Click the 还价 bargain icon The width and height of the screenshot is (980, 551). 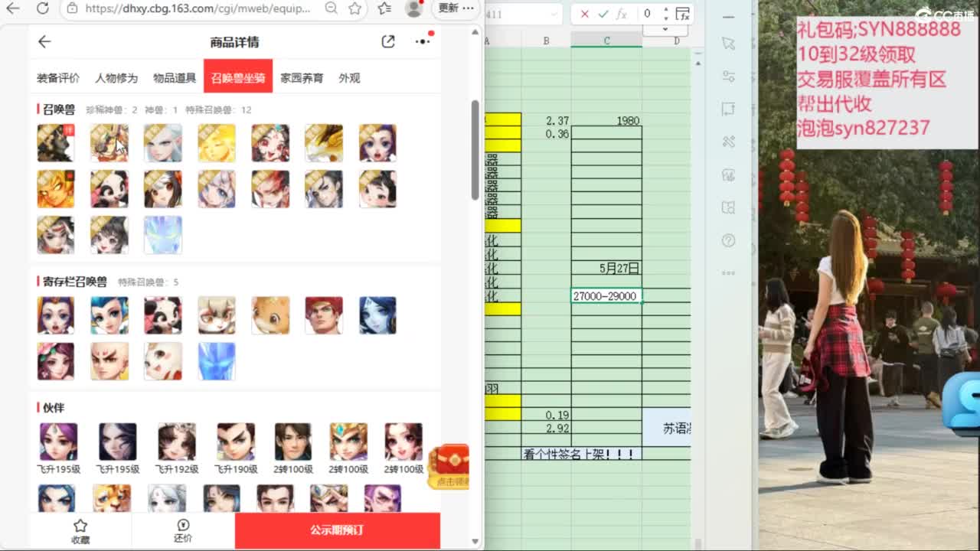183,530
